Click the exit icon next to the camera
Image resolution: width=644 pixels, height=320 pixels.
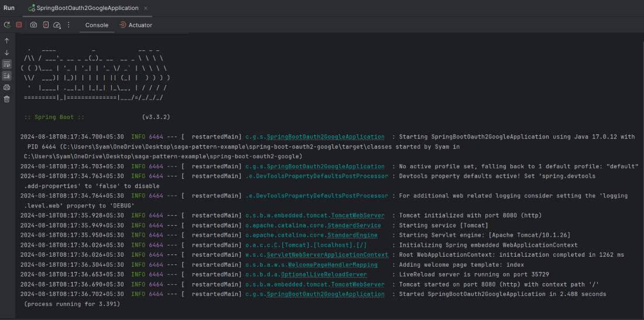click(x=46, y=25)
